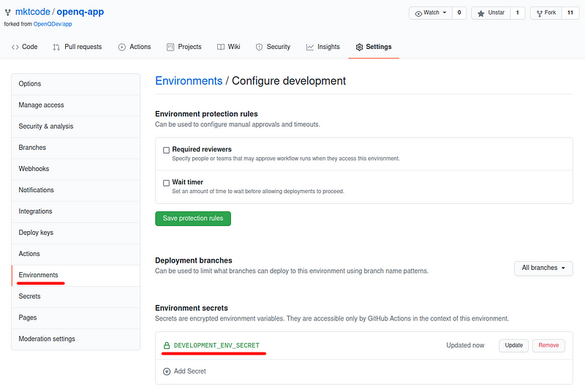Viewport: 585px width, 392px height.
Task: Click the 'Environment protection rules' heading
Action: (x=206, y=114)
